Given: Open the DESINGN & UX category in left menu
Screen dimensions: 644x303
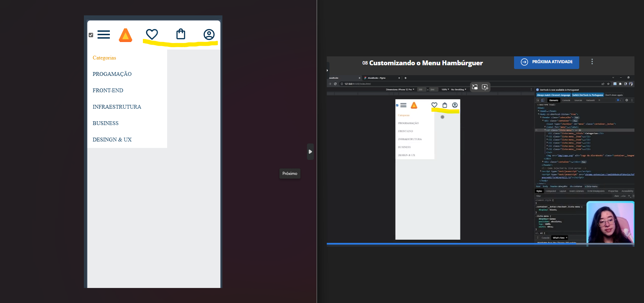Looking at the screenshot, I should [x=112, y=140].
